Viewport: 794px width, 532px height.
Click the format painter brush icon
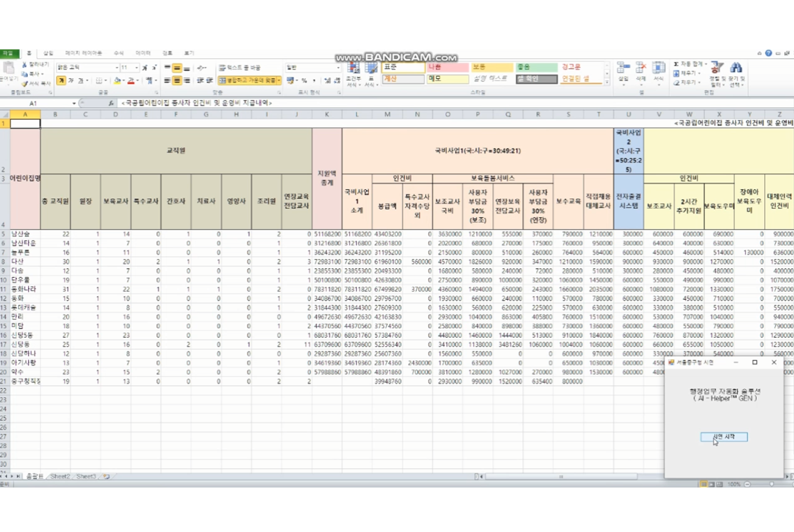24,83
